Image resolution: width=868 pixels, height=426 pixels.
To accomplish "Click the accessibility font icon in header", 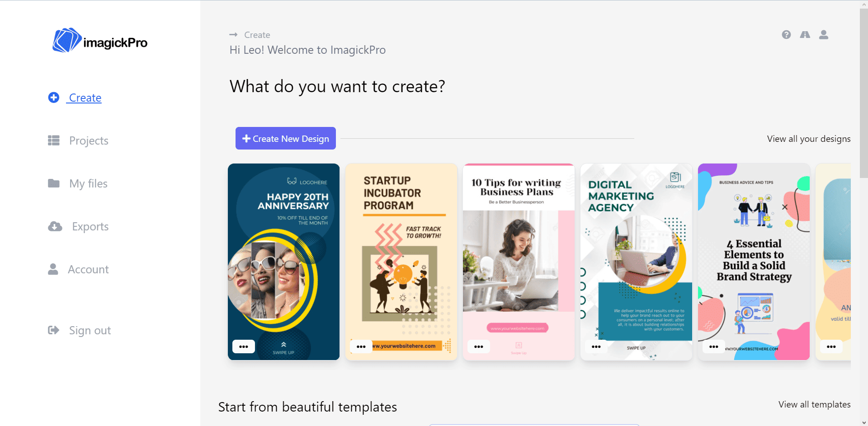I will (x=805, y=35).
